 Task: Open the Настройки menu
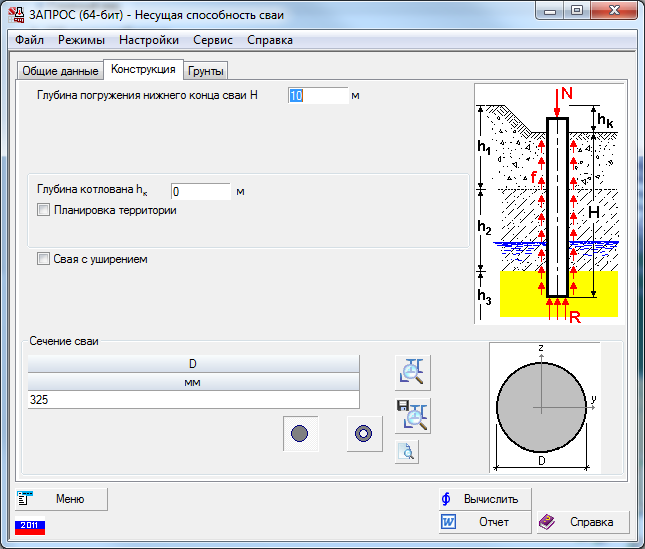click(148, 40)
